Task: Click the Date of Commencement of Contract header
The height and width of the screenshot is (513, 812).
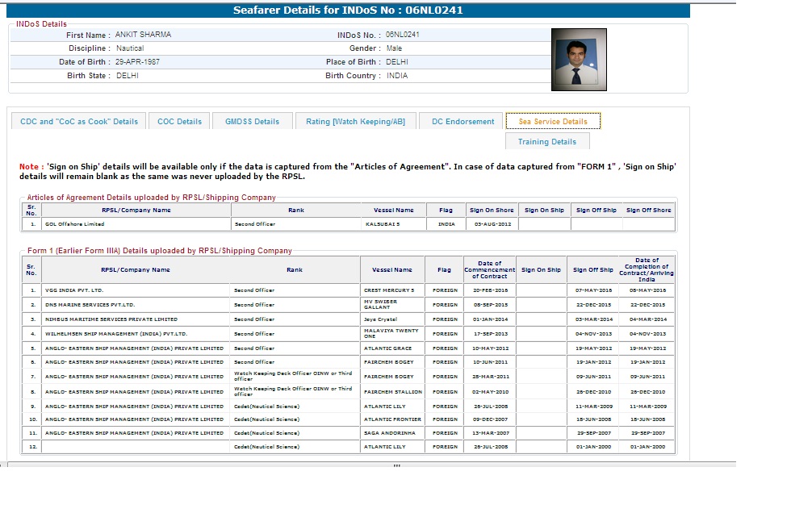Action: click(x=489, y=269)
